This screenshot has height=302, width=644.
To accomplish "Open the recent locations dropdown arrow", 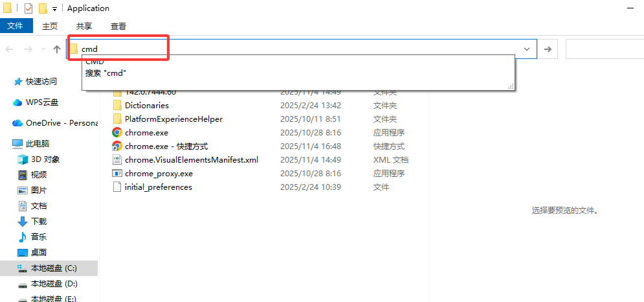I will [x=43, y=49].
